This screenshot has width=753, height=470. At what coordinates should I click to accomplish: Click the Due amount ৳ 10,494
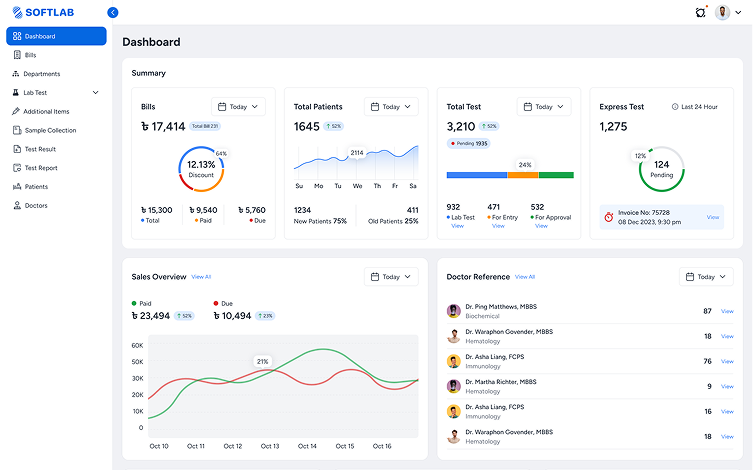coord(232,316)
